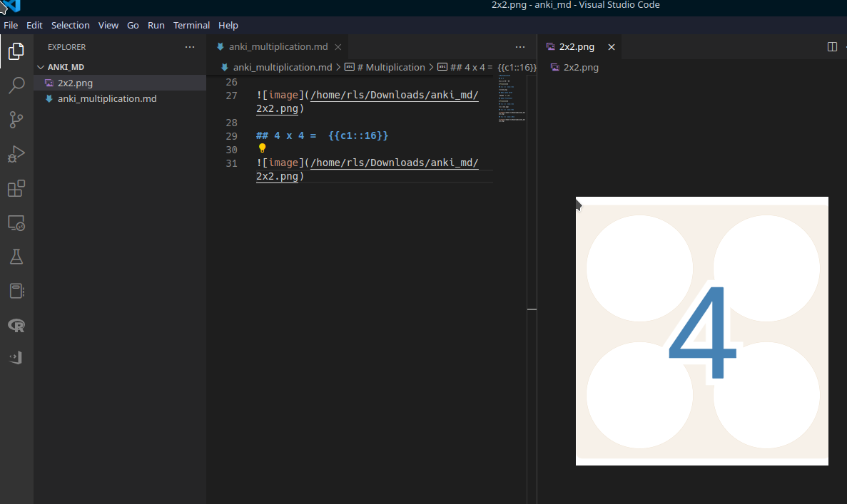Close the anki_multiplication.md tab
The image size is (847, 504).
tap(338, 47)
